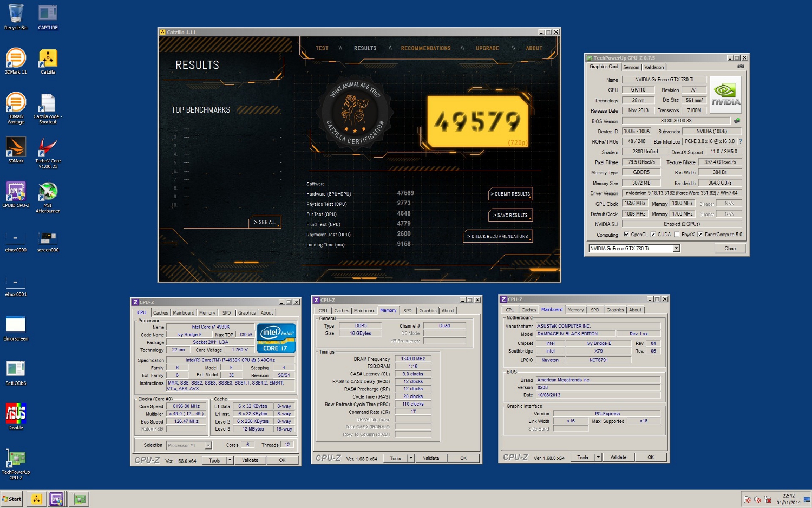The image size is (812, 508).
Task: Switch to Catzilla via its taskbar icon
Action: coord(36,499)
